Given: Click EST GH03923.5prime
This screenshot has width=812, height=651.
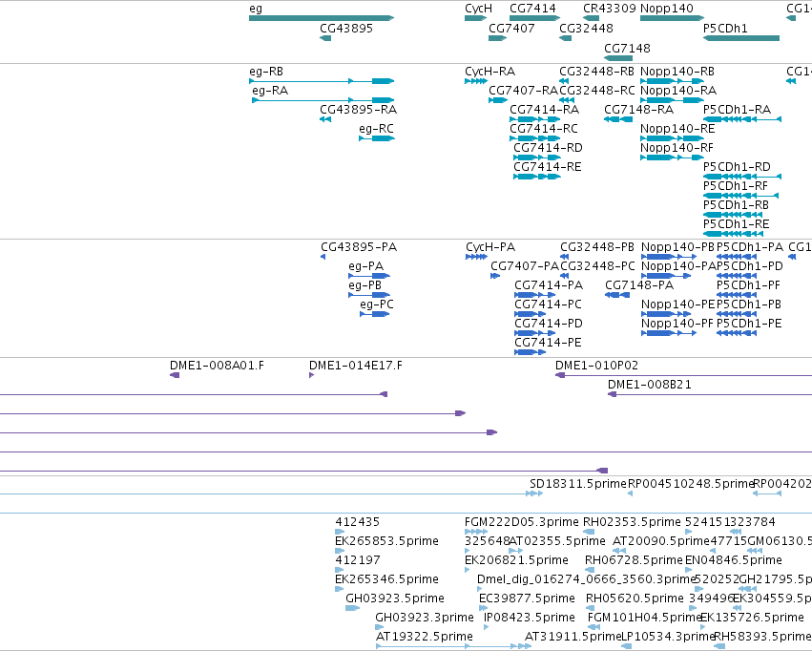Looking at the screenshot, I should pyautogui.click(x=395, y=599).
